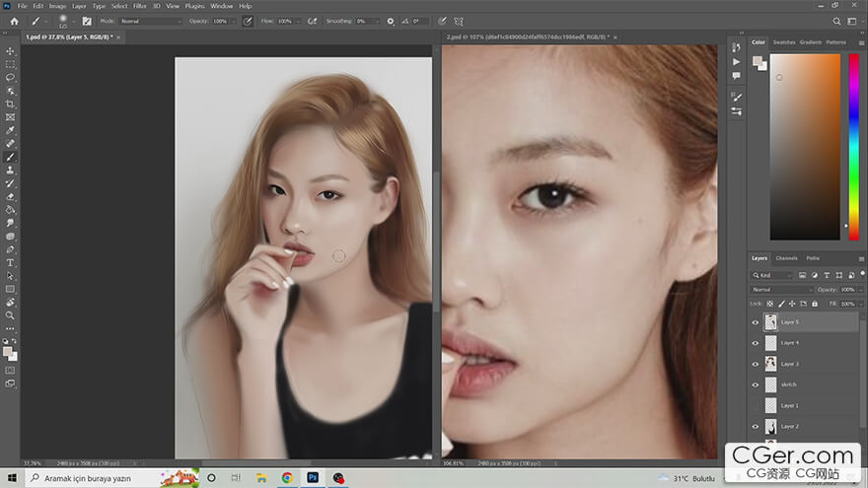Switch to the Gradients tab
This screenshot has width=868, height=488.
click(x=811, y=42)
